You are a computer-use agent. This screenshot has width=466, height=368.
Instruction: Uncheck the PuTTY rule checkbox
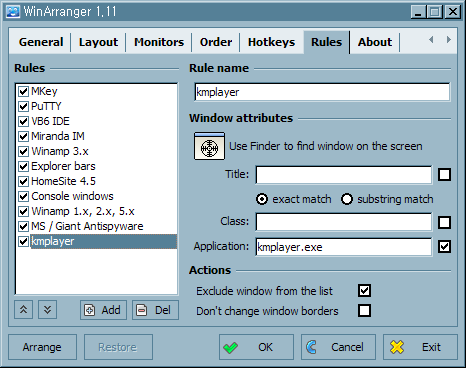[23, 106]
